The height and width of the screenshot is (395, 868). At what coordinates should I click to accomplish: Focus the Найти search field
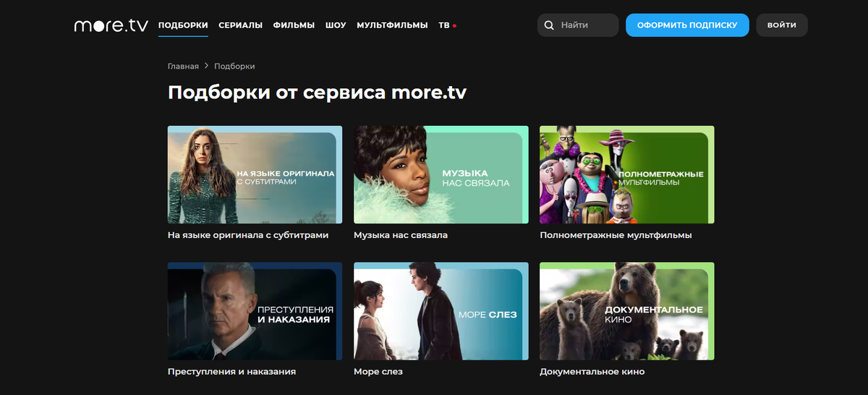[x=578, y=25]
